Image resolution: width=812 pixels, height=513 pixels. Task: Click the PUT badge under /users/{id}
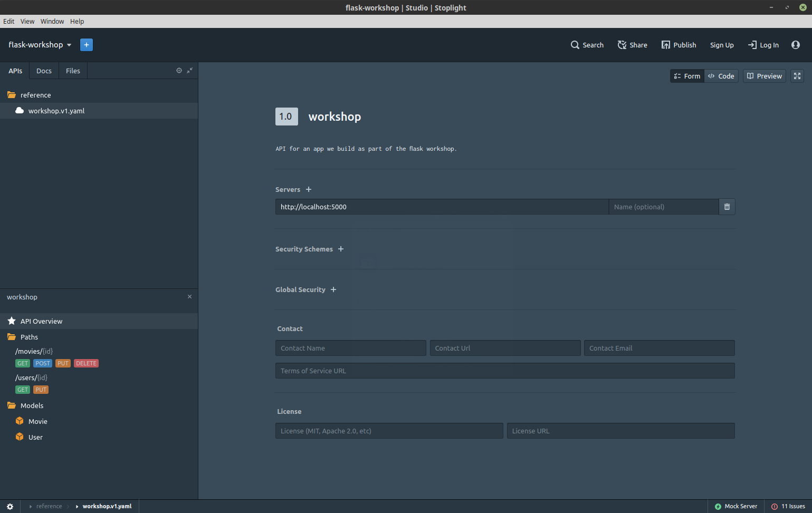(41, 390)
